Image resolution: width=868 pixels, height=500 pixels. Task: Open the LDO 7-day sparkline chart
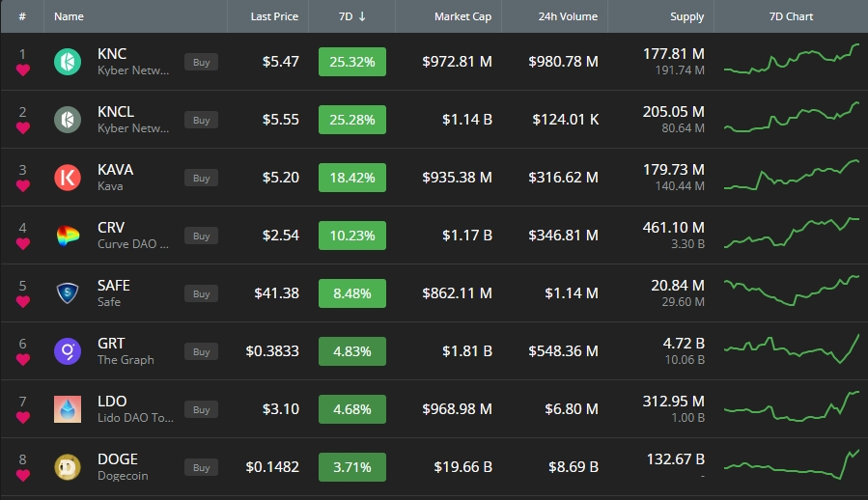click(x=792, y=407)
